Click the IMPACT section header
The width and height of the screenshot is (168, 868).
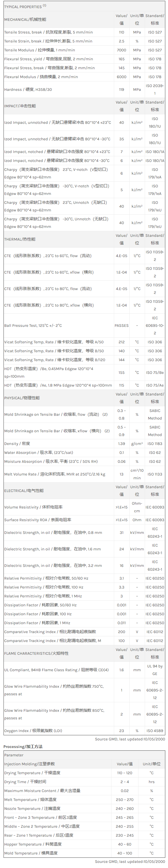(20, 106)
